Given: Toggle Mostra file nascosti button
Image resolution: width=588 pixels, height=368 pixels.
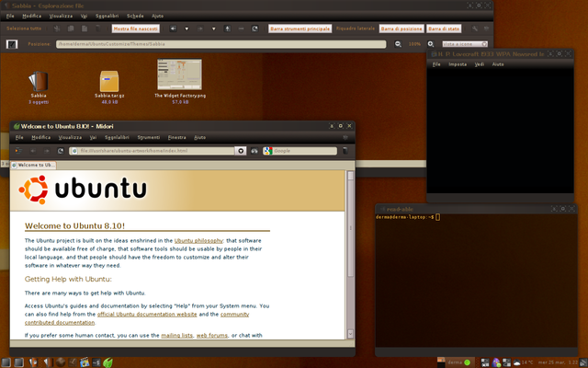Looking at the screenshot, I should (136, 29).
